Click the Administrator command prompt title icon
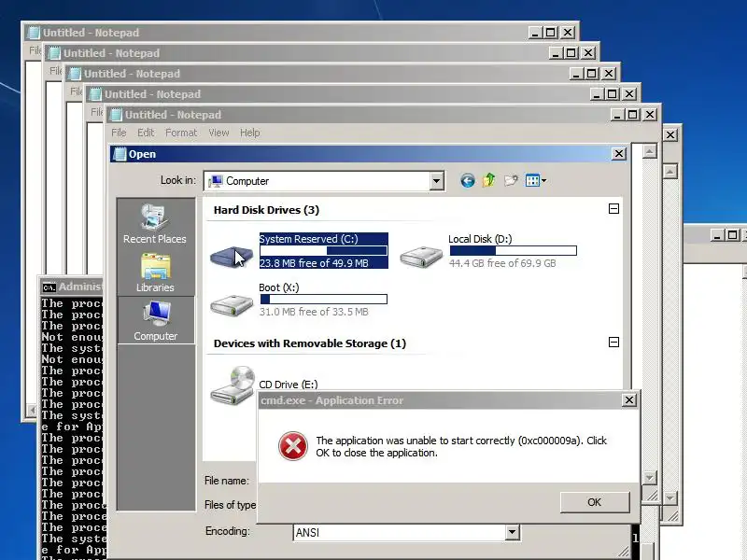 tap(49, 287)
